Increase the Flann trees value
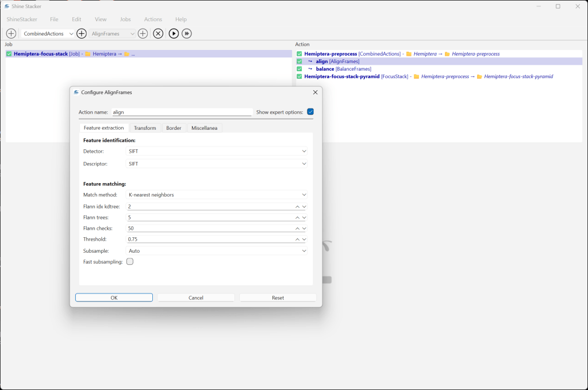Viewport: 588px width, 390px height. 298,218
